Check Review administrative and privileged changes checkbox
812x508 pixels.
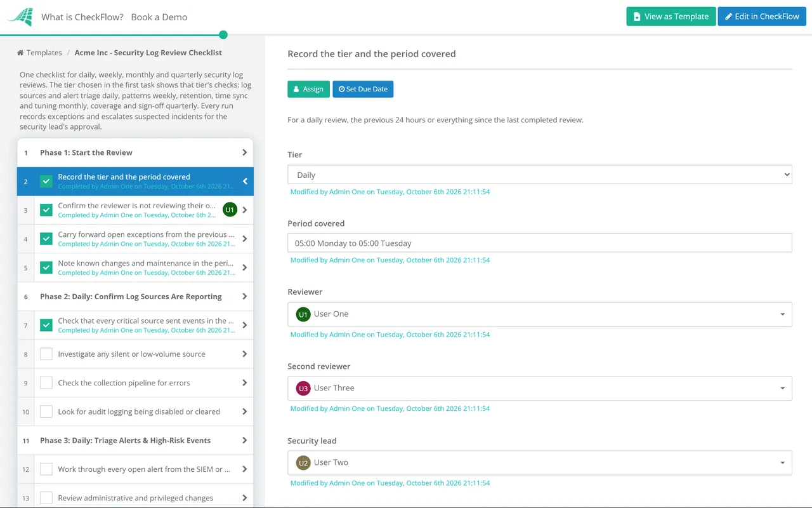[x=46, y=498]
